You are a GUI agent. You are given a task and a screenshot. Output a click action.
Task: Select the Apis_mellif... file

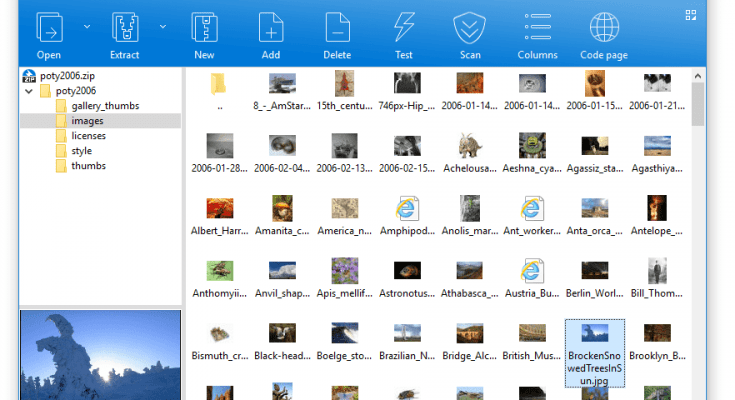pyautogui.click(x=345, y=278)
